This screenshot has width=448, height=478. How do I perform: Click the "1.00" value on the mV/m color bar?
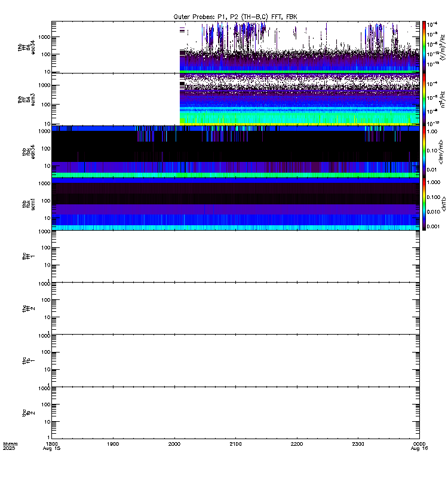432,131
